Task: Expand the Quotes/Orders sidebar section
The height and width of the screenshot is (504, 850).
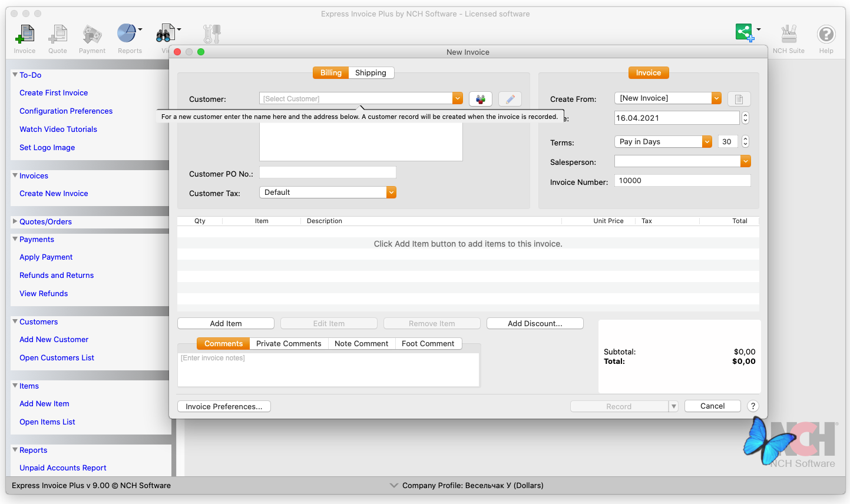Action: click(x=15, y=221)
